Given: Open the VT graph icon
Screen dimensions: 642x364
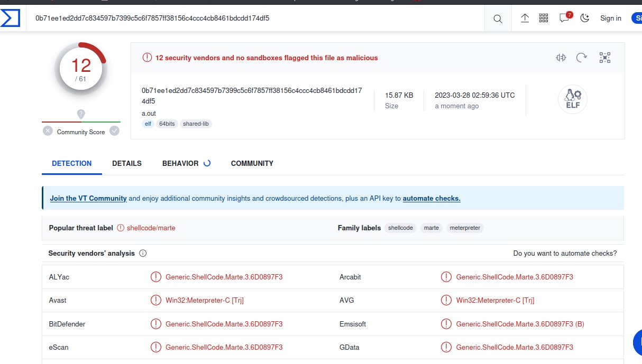Looking at the screenshot, I should 604,58.
